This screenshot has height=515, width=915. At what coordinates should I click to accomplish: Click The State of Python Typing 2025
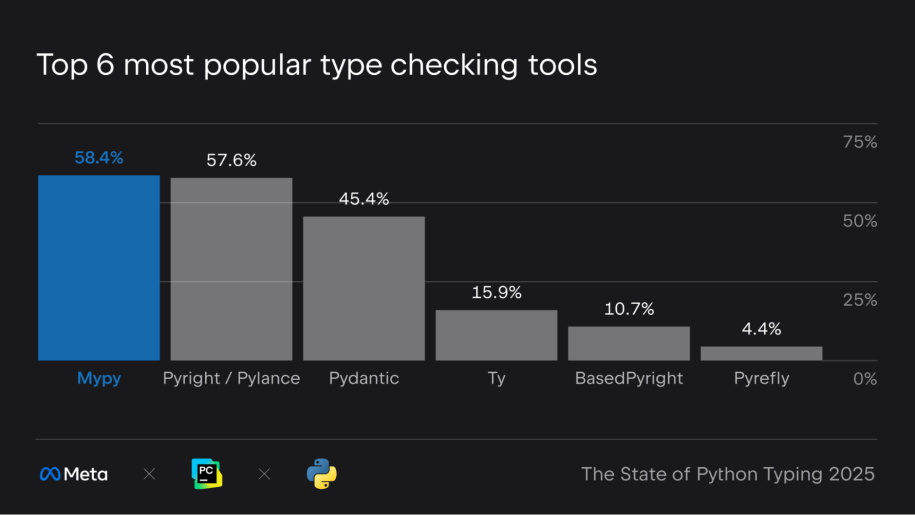tap(728, 474)
